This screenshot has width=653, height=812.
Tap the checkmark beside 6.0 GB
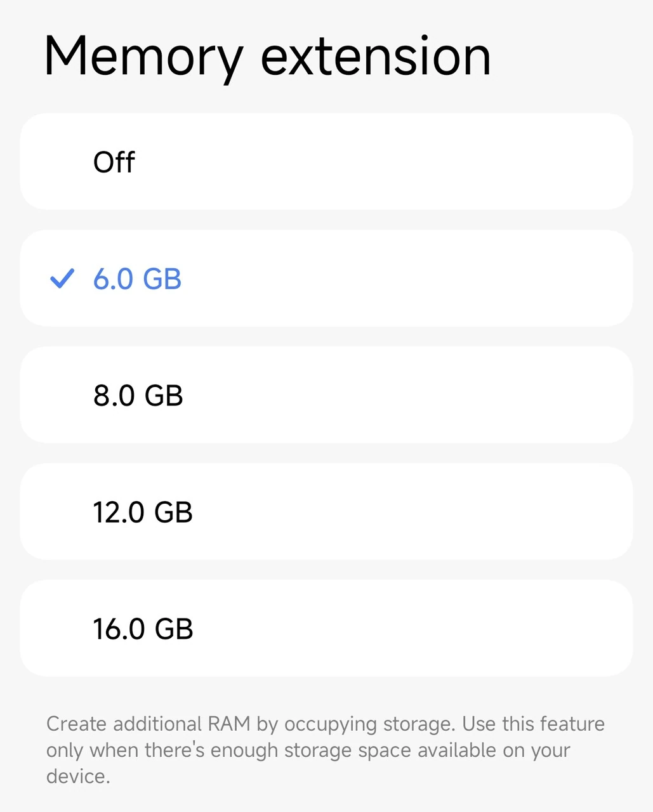(x=62, y=278)
